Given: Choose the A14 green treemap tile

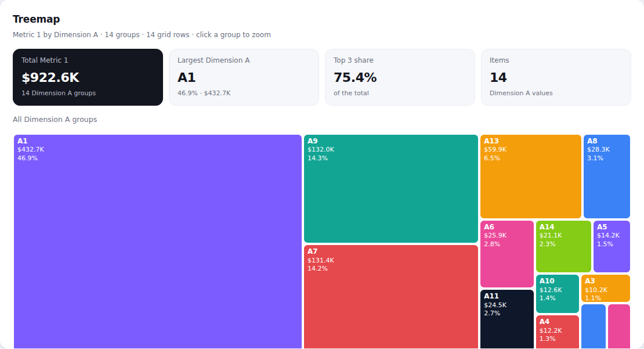Looking at the screenshot, I should tap(563, 247).
